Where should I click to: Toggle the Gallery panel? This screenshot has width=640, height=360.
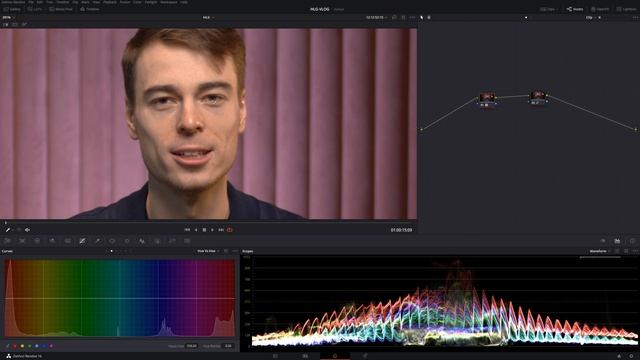12,9
